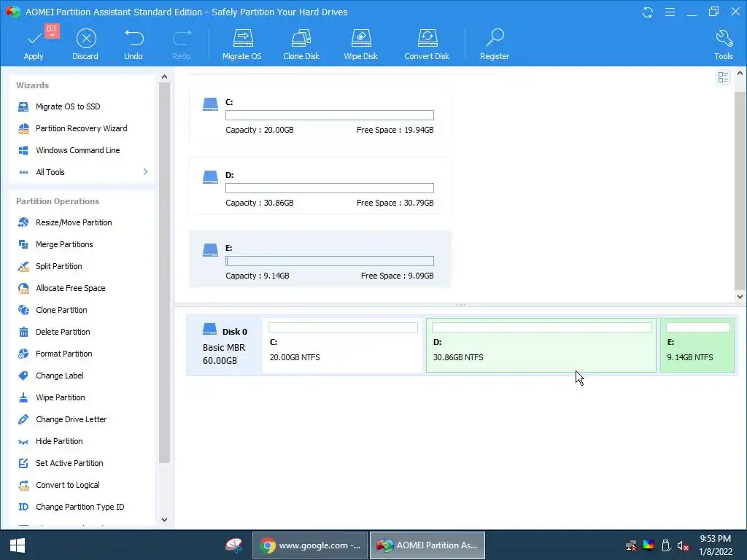This screenshot has width=747, height=560.
Task: Toggle the partition list view mode icon
Action: click(x=723, y=77)
